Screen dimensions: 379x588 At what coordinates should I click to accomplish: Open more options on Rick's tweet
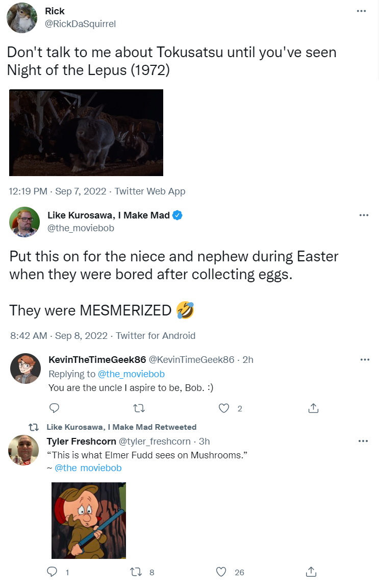pos(361,11)
